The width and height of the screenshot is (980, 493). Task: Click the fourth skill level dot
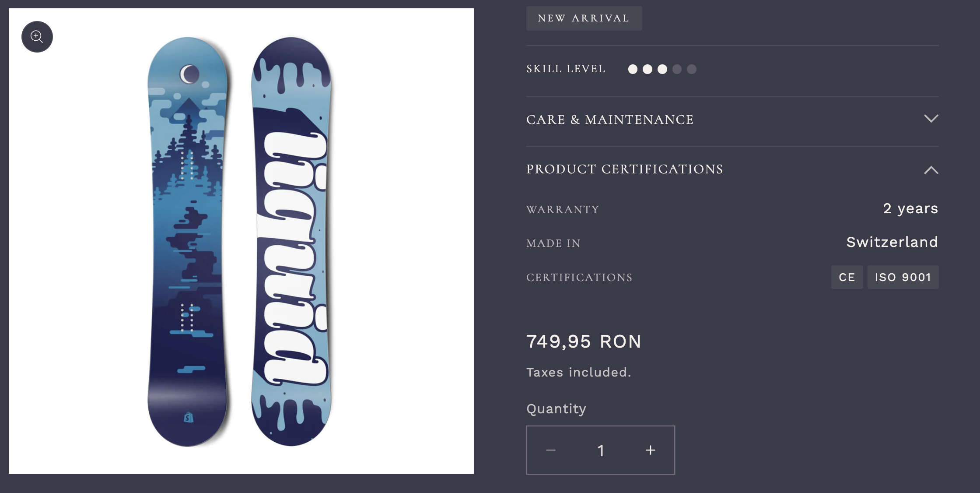coord(677,69)
